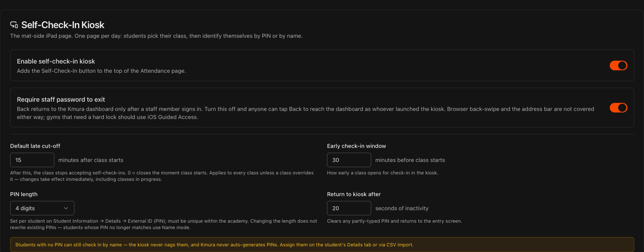Click the mat-side iPad page description text
Viewport: 644px width, 252px height.
(156, 36)
